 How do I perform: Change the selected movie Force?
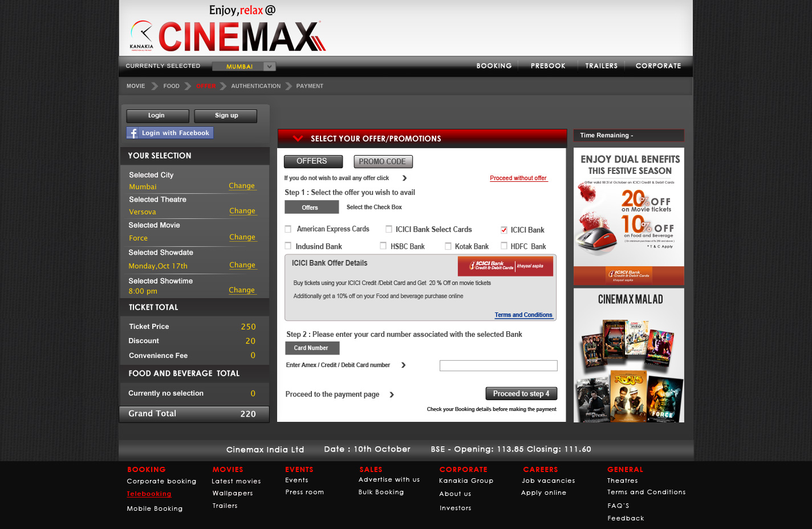pyautogui.click(x=242, y=237)
